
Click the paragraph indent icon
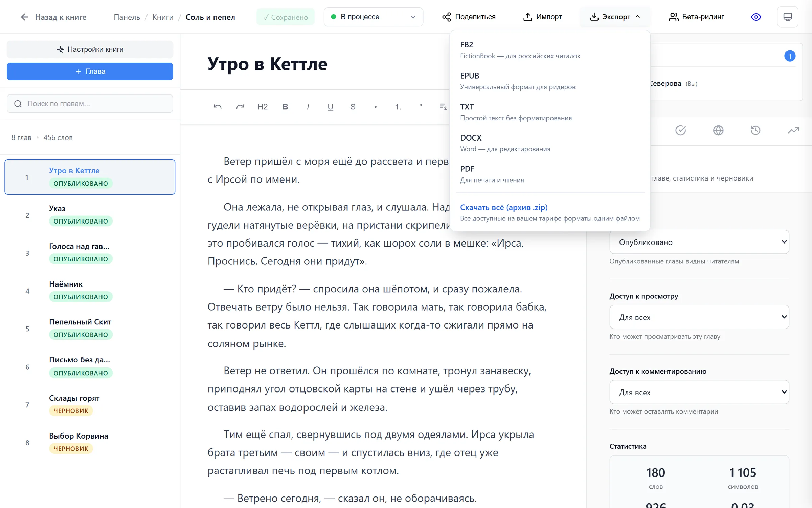[x=443, y=107]
